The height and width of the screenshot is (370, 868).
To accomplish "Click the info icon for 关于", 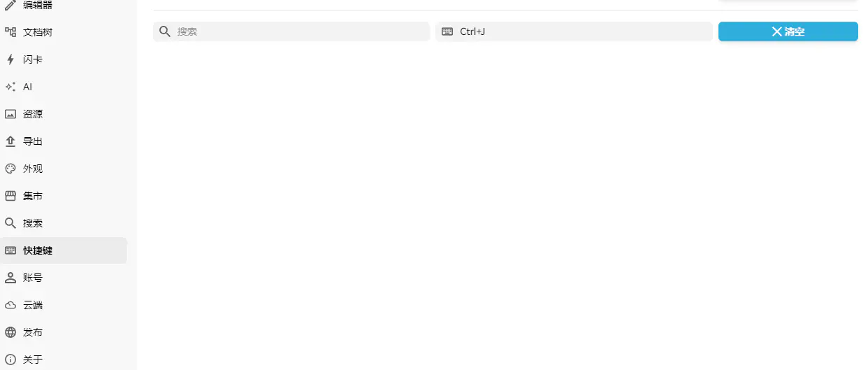I will (10, 360).
